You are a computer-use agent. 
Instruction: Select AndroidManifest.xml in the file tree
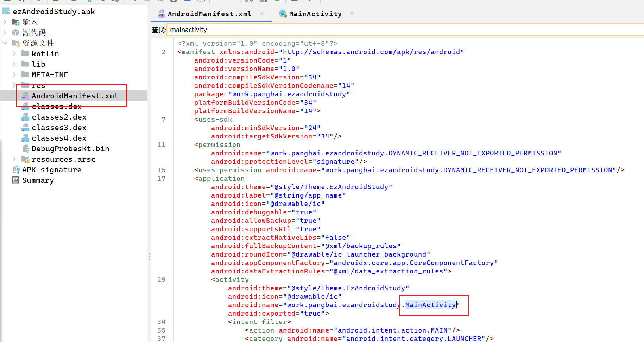(75, 96)
